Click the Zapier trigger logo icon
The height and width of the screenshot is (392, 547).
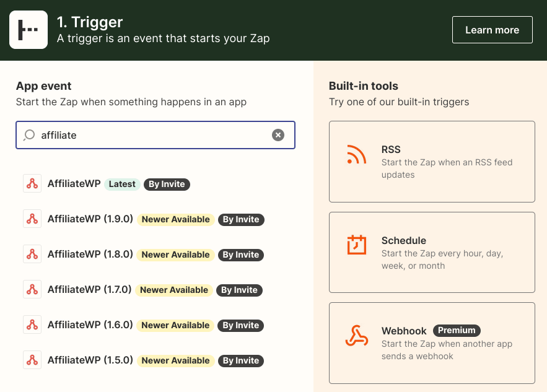tap(28, 30)
